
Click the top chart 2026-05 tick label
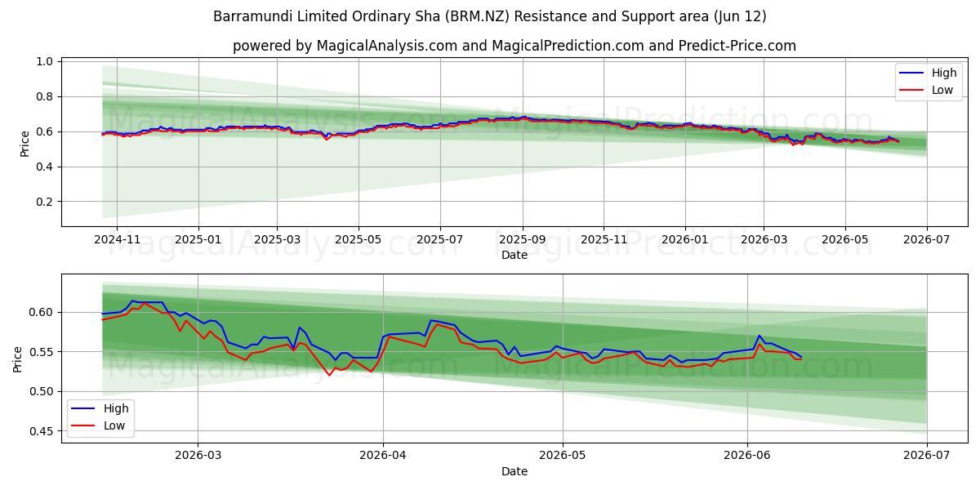(845, 239)
